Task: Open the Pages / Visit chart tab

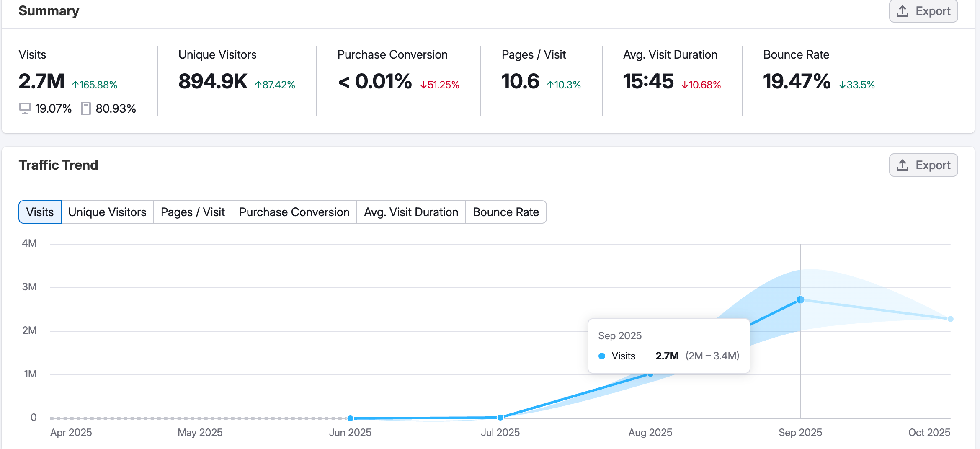Action: [193, 212]
